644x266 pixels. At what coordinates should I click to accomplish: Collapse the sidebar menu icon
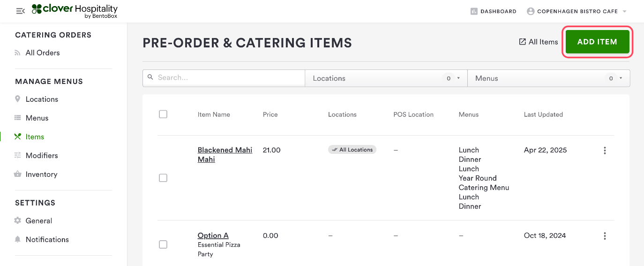20,11
